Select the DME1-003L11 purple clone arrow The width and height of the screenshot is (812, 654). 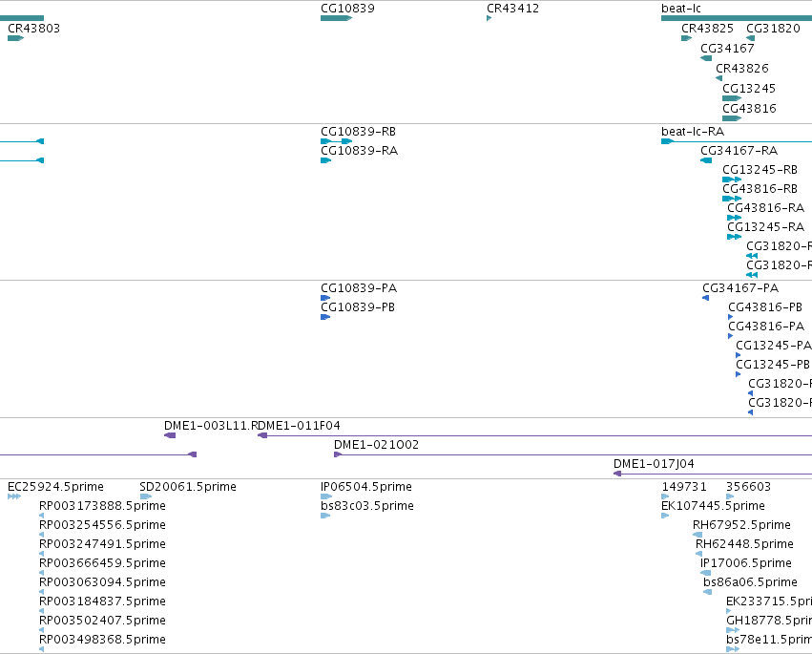pyautogui.click(x=170, y=435)
